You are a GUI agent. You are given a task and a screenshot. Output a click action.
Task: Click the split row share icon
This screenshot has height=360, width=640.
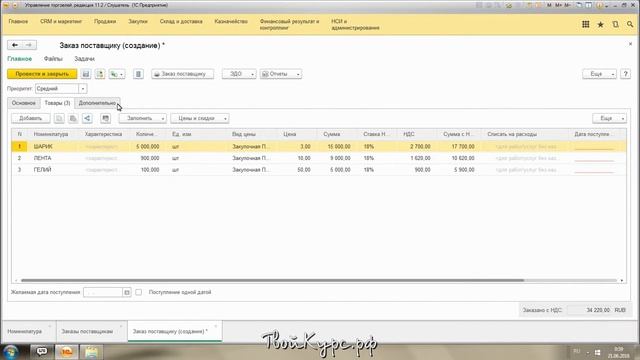tap(87, 118)
